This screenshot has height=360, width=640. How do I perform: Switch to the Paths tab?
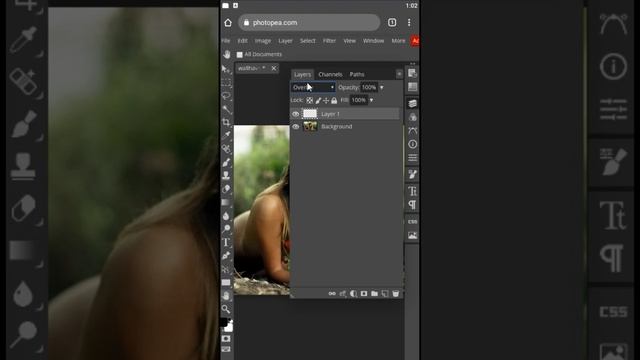point(357,74)
